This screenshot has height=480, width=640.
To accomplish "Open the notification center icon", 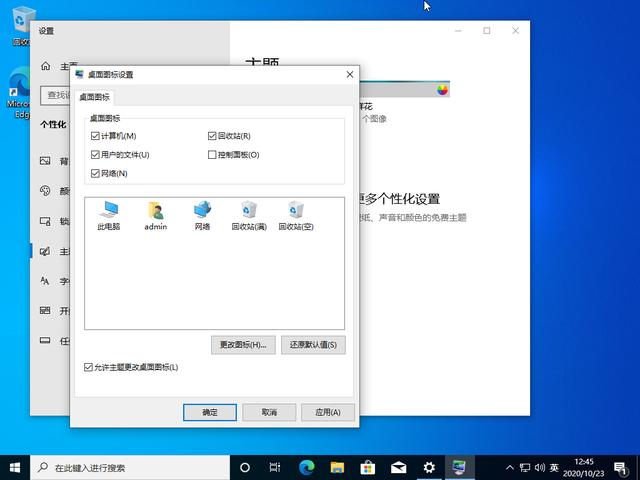I will click(x=620, y=468).
